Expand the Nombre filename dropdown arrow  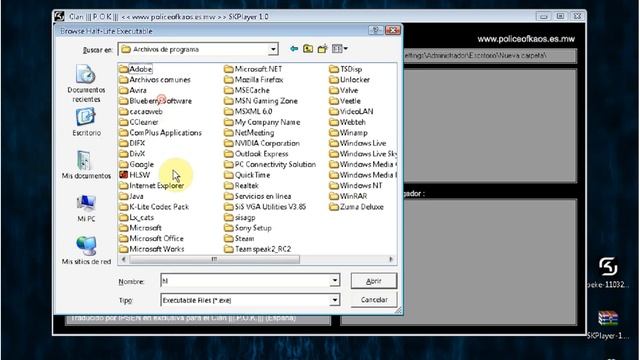pos(335,280)
